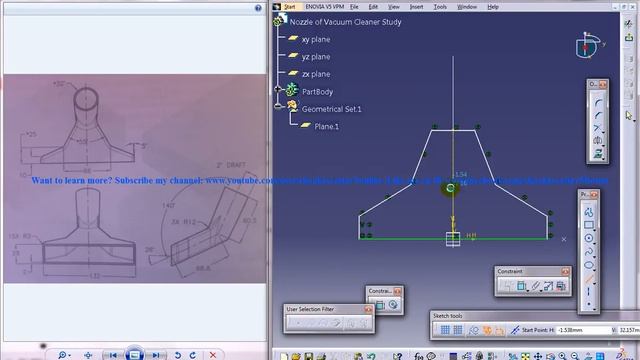Click the Save icon in bottom toolbar
The image size is (640, 360).
coord(309,356)
